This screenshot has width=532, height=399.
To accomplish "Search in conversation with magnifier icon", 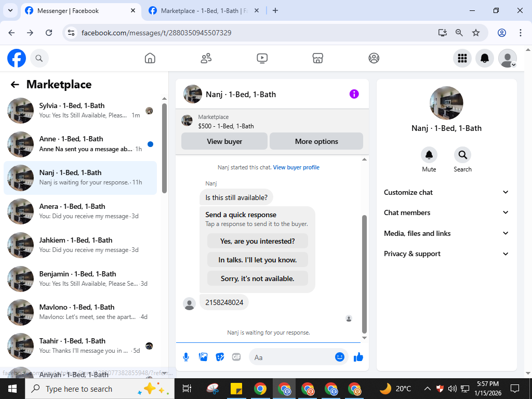I will [x=462, y=155].
